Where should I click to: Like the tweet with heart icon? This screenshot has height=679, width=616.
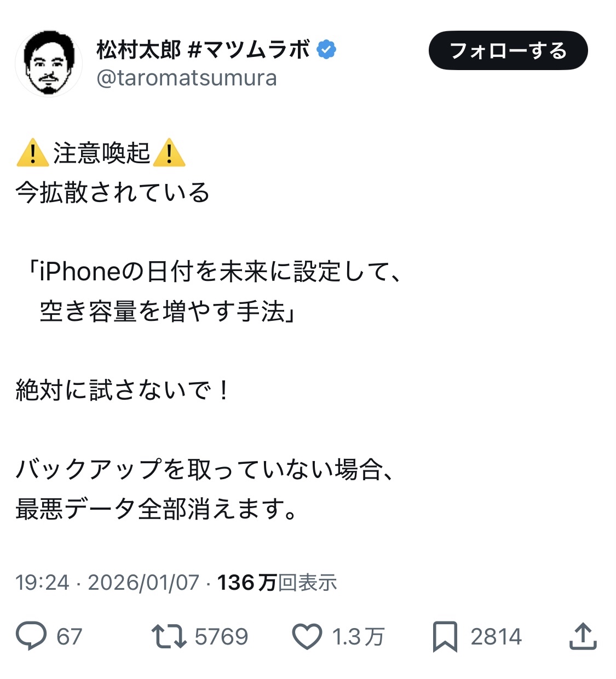tap(307, 637)
